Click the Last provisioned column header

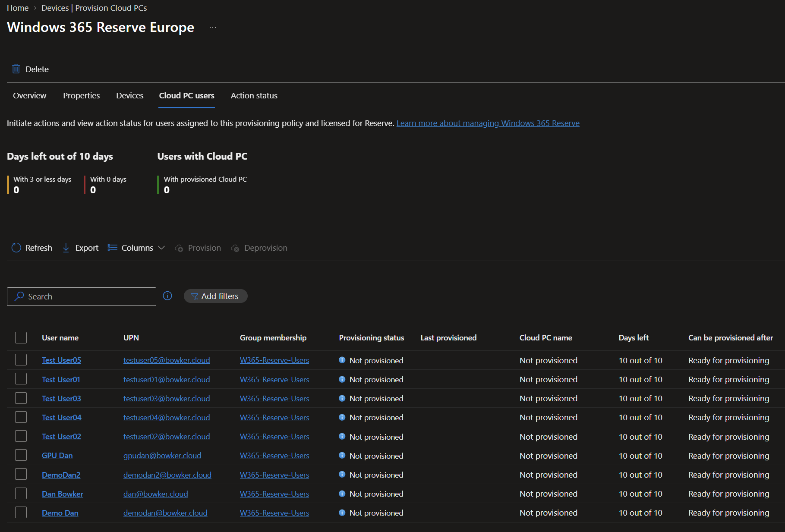(448, 337)
